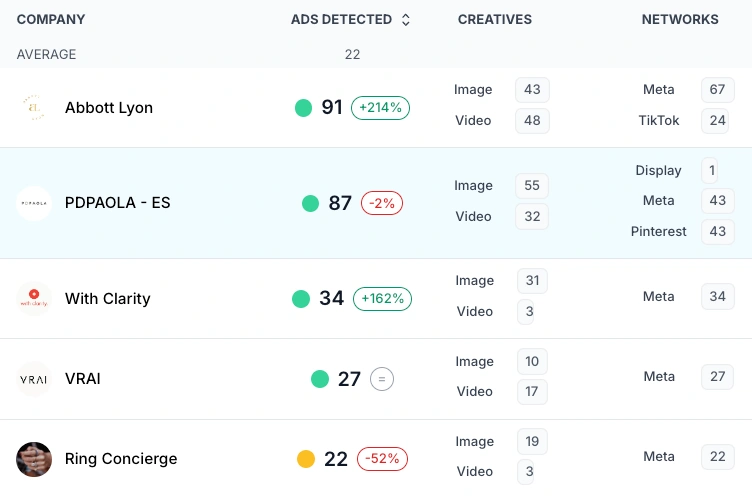This screenshot has height=498, width=752.
Task: Open the With Clarity company name link
Action: pos(107,298)
